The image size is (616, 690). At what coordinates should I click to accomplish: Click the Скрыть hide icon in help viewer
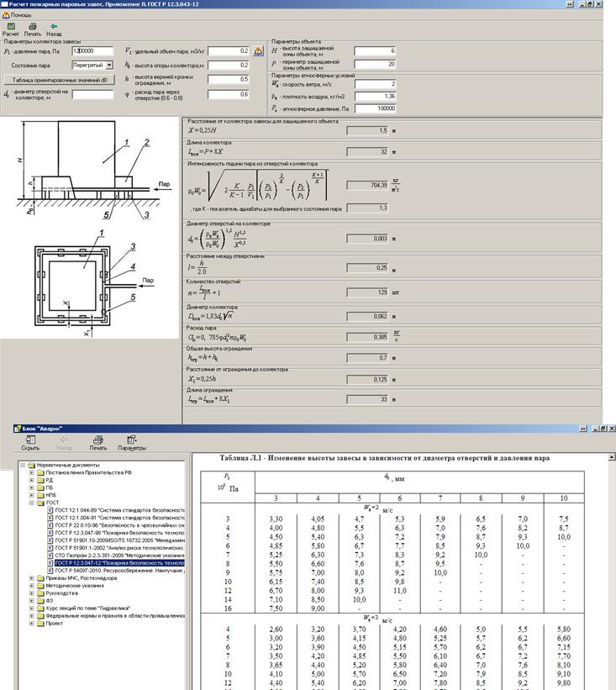pyautogui.click(x=30, y=441)
